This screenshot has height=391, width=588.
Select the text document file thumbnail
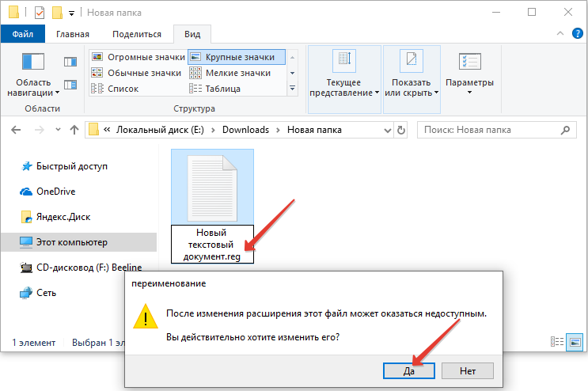click(x=212, y=188)
